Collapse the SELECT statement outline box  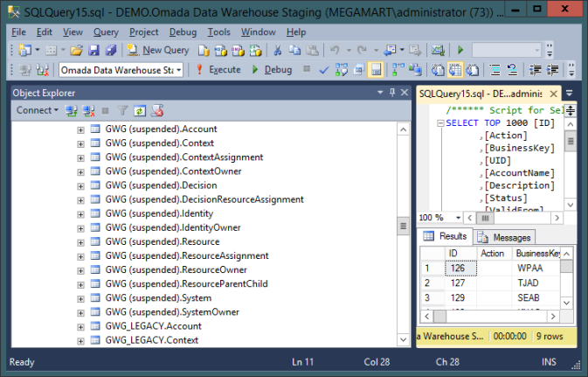click(440, 123)
